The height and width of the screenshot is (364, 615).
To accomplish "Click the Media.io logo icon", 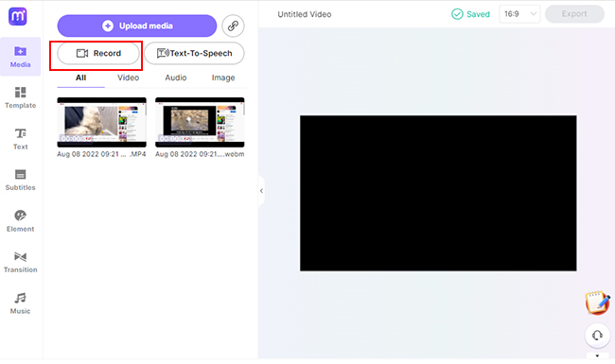I will pos(18,16).
